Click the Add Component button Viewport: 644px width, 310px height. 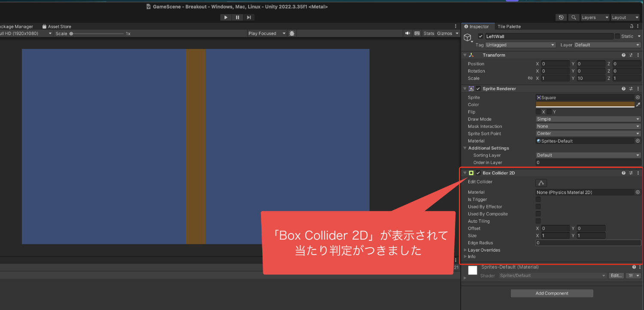(x=552, y=293)
